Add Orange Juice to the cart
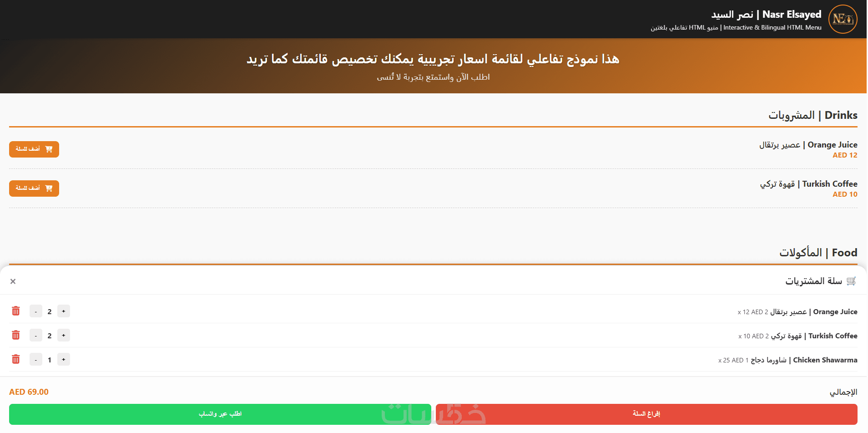868x433 pixels. [34, 149]
